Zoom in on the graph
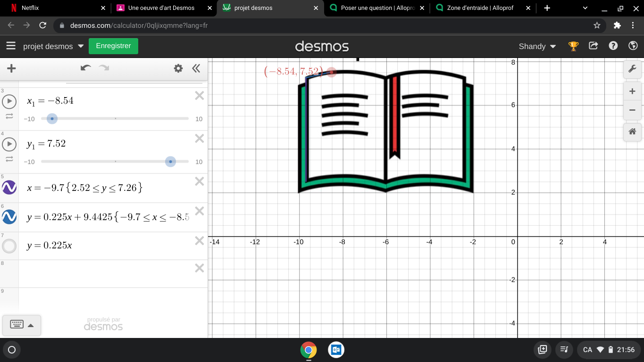Screen dimensions: 644x362 [x=632, y=91]
